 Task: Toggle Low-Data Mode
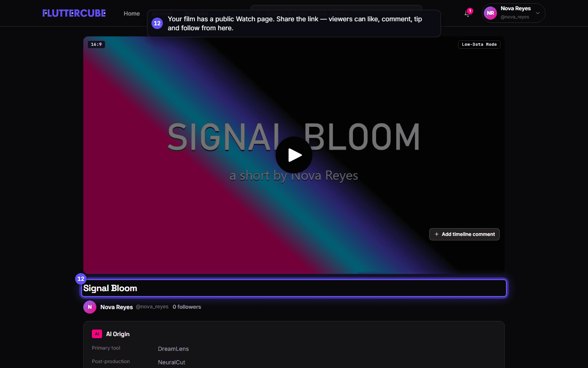coord(479,45)
